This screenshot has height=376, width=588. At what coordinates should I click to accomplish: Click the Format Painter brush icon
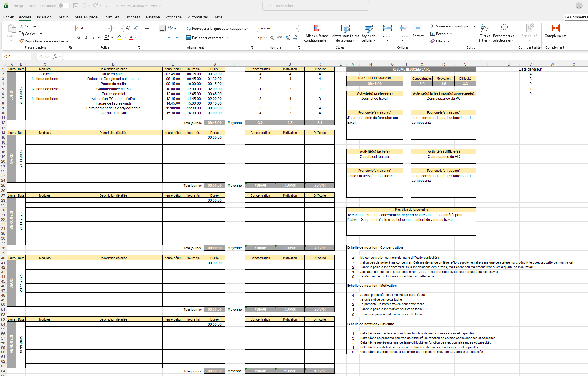tap(21, 41)
